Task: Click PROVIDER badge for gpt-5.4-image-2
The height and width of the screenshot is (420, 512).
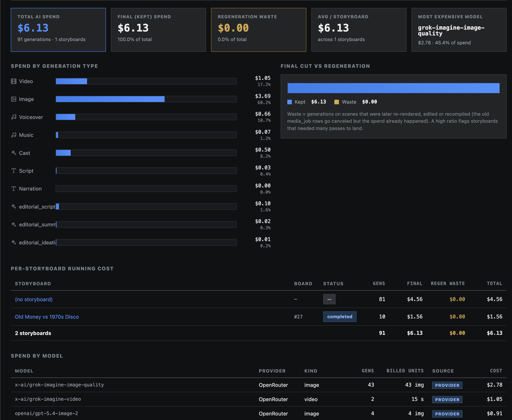Action: point(447,414)
